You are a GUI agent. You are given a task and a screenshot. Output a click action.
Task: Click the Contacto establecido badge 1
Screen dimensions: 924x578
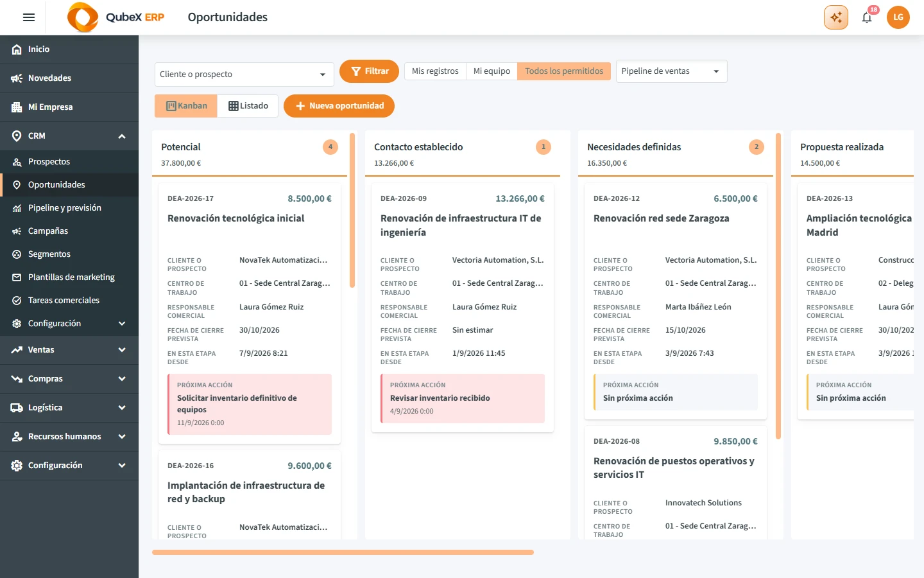543,147
